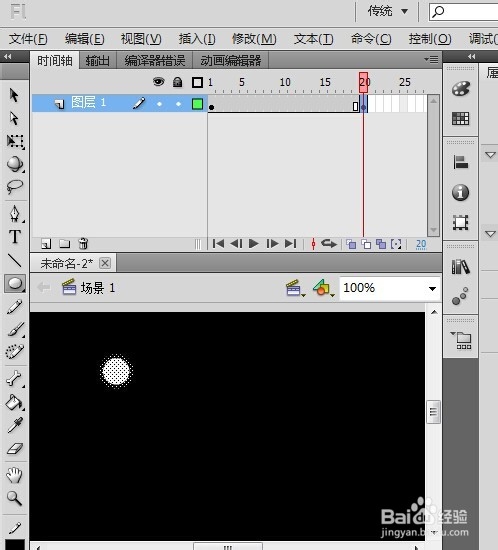Click the stroke color pencil icon
The image size is (498, 550).
pyautogui.click(x=15, y=528)
